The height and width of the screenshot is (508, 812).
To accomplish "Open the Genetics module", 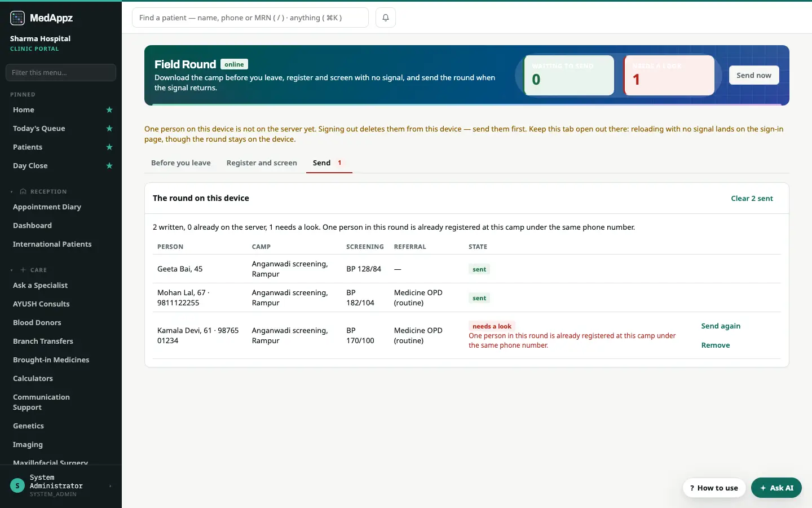I will click(x=28, y=426).
